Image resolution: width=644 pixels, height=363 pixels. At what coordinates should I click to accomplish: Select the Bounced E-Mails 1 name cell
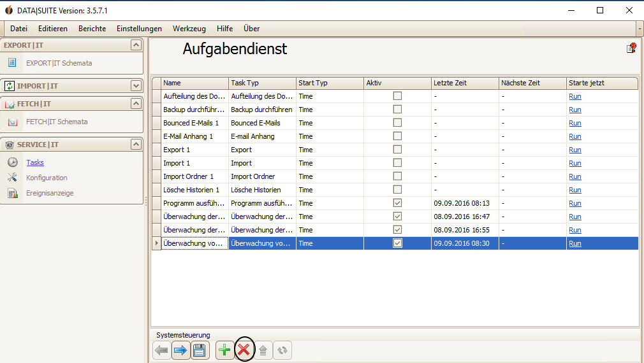[194, 123]
